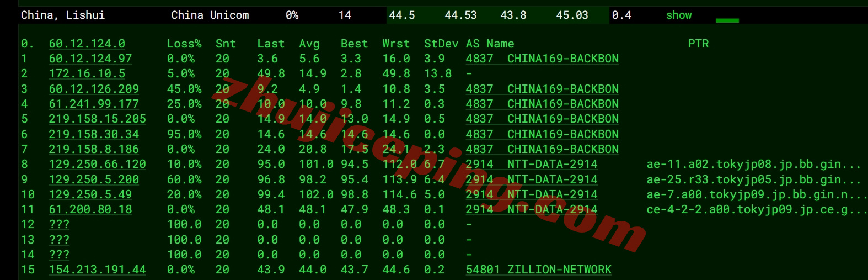The width and height of the screenshot is (868, 280).
Task: Click the Best column header
Action: click(x=354, y=44)
